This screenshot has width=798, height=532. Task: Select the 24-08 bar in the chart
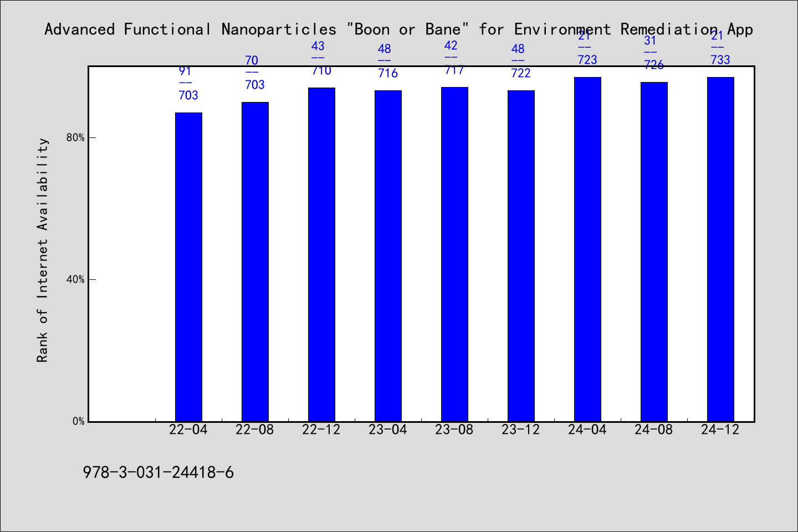[654, 252]
